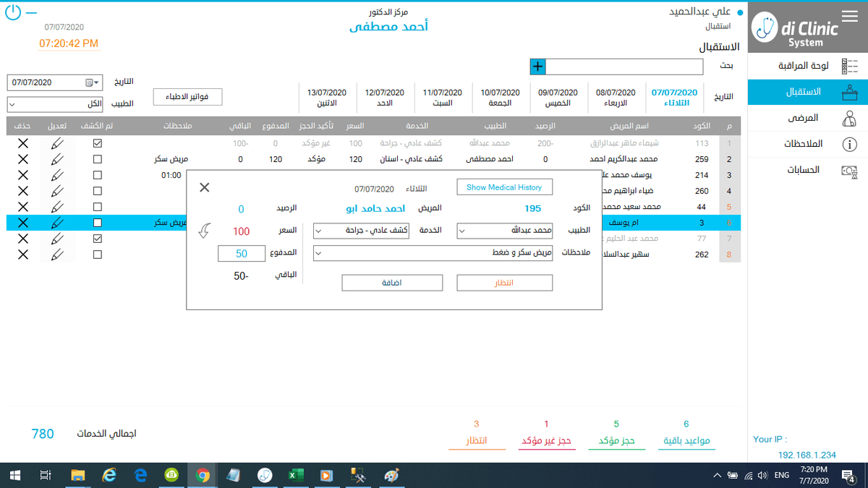Click the فواتير الاطباء doctors invoices button
This screenshot has height=488, width=868.
coord(187,97)
